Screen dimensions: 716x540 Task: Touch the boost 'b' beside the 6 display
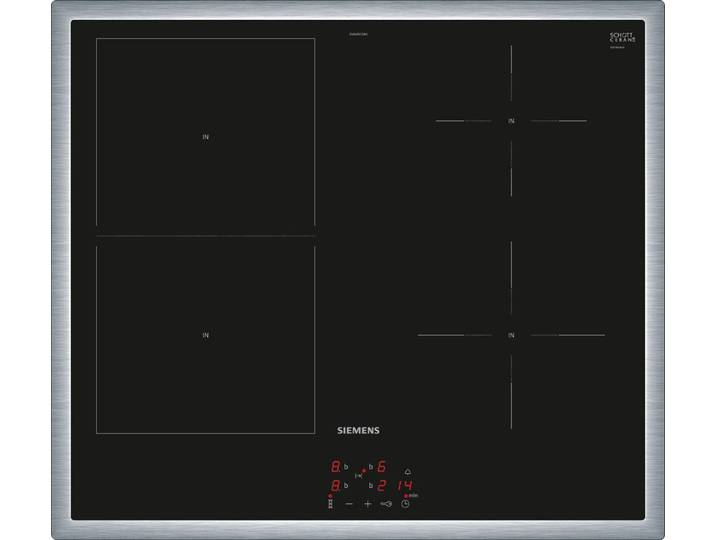click(x=371, y=467)
